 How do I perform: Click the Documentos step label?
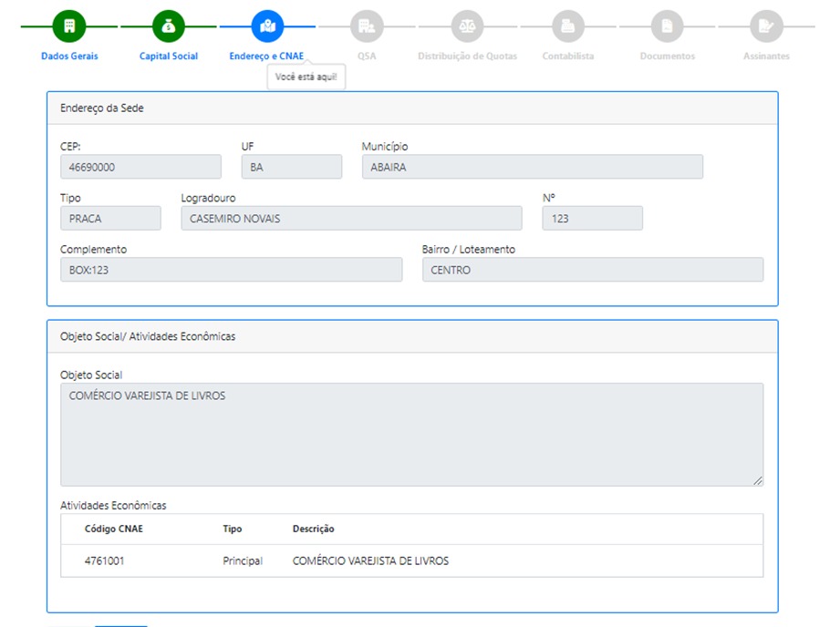pos(667,57)
